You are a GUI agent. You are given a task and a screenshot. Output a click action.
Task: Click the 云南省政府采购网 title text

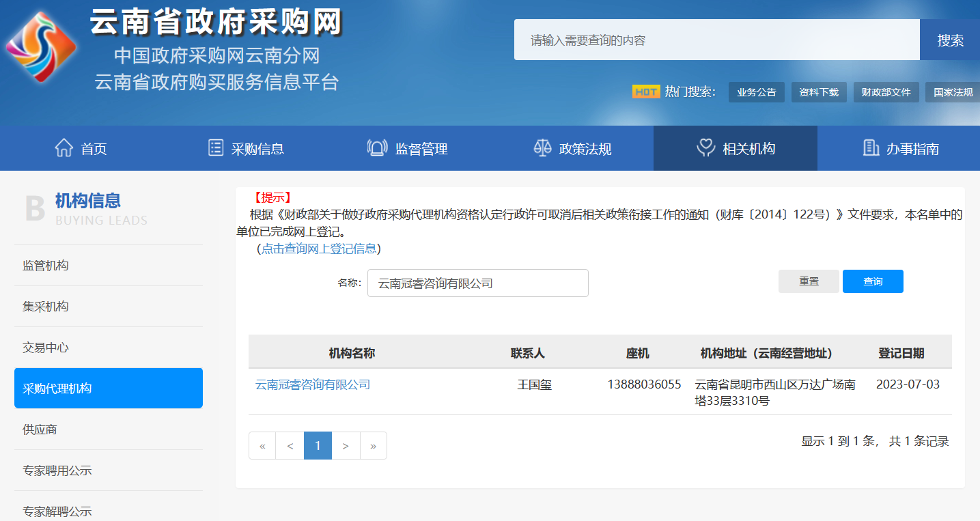(216, 22)
